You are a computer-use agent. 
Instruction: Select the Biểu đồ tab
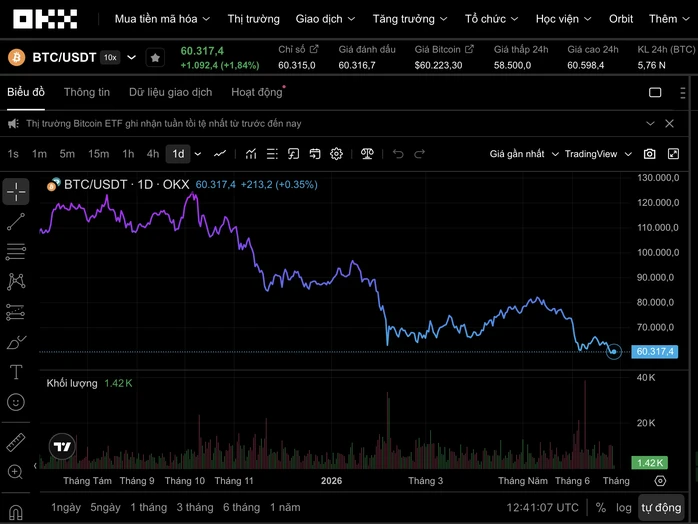(26, 92)
